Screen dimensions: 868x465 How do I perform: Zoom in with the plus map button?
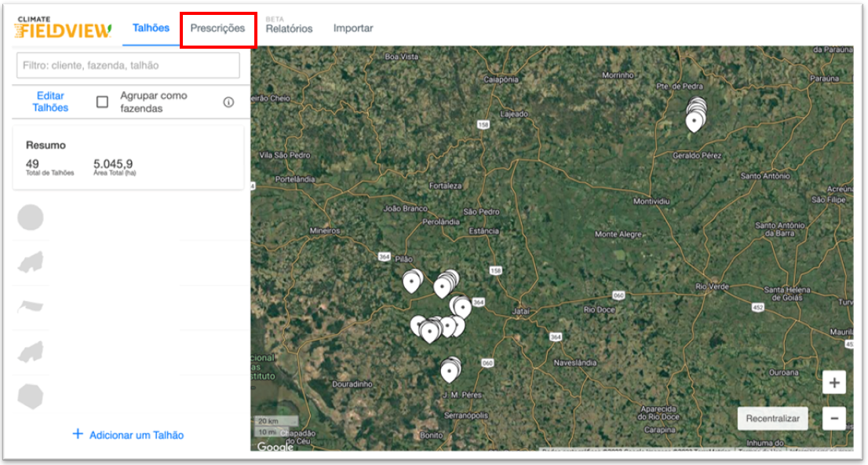pos(833,383)
